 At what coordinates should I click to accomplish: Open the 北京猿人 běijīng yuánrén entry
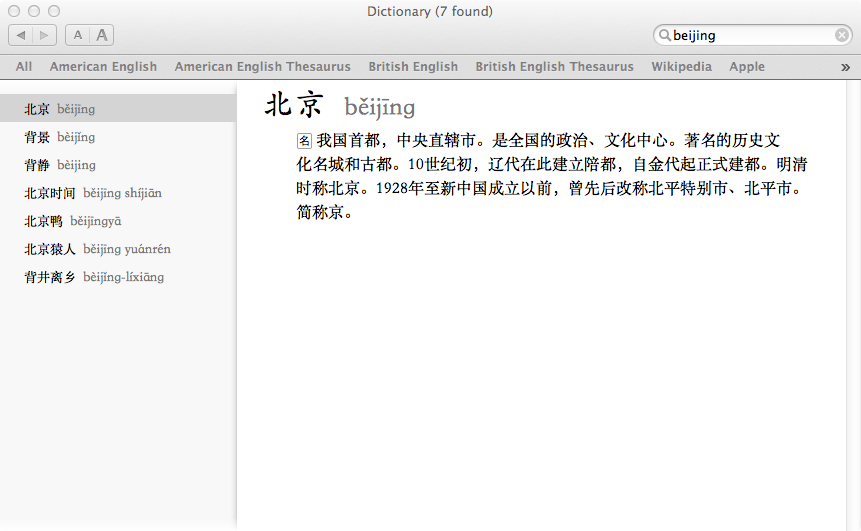(x=118, y=249)
